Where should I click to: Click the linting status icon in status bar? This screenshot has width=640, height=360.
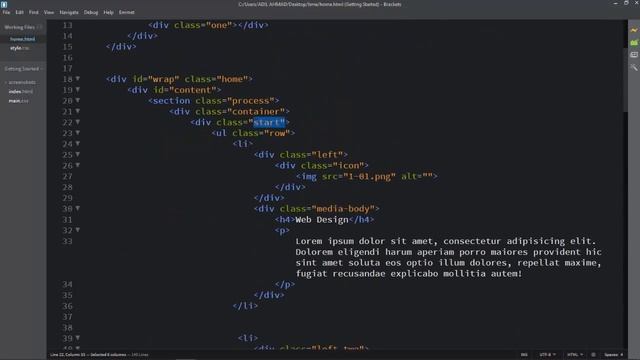[593, 355]
